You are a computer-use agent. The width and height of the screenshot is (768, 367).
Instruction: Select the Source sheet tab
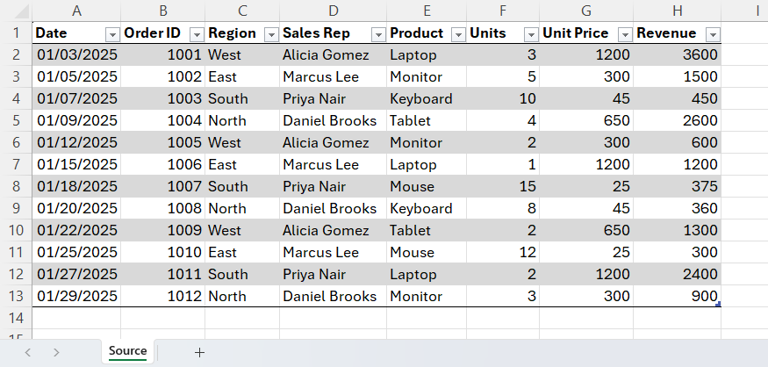pyautogui.click(x=128, y=351)
